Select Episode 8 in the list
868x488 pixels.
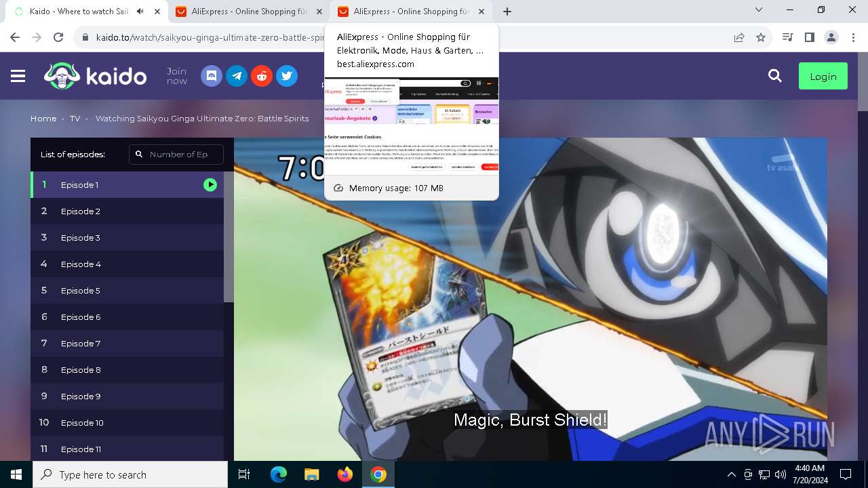(127, 369)
